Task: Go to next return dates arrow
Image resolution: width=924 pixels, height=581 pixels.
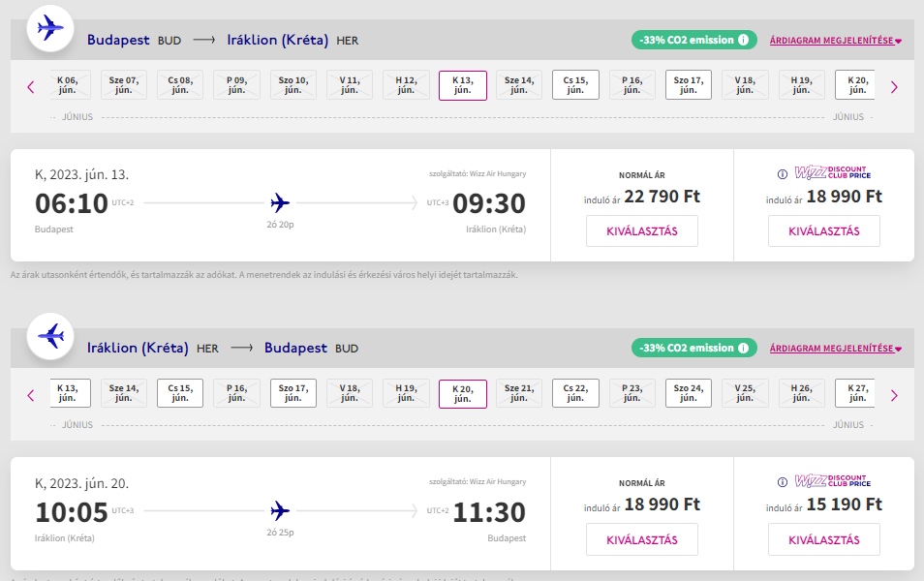Action: (893, 395)
